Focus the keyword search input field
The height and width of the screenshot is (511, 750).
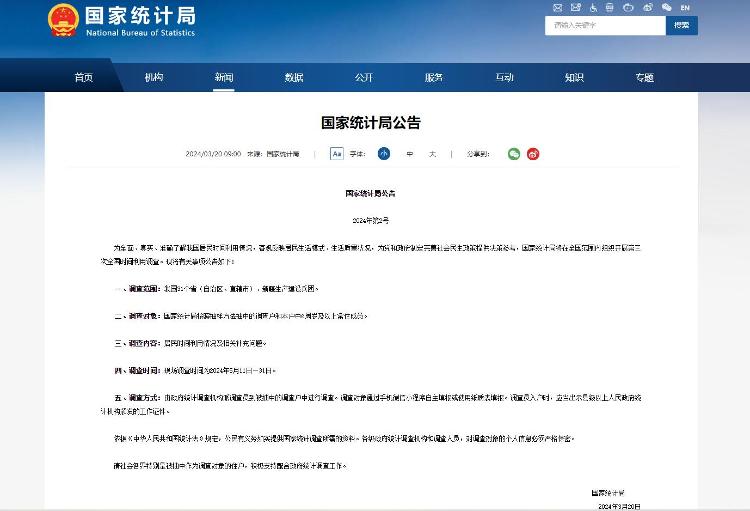tap(605, 25)
